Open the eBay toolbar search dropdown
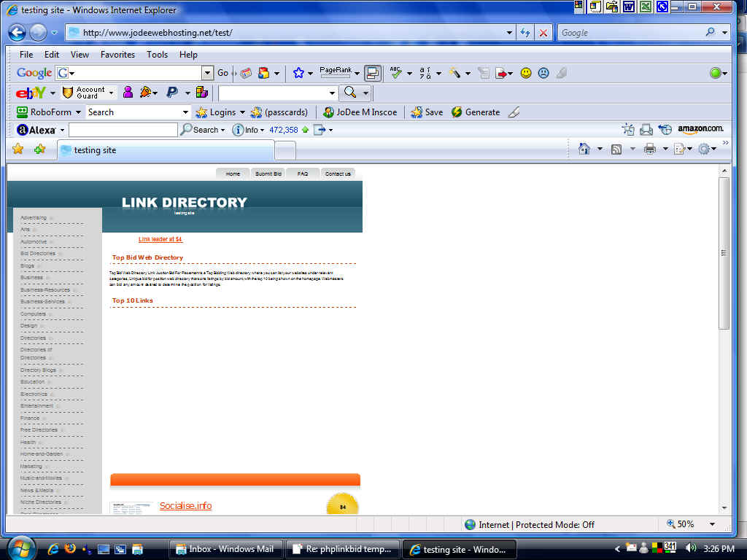This screenshot has height=560, width=747. point(332,93)
